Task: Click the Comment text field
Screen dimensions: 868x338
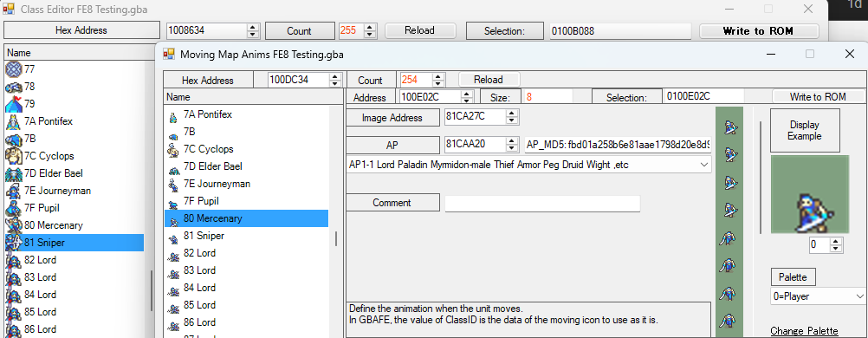Action: pos(542,204)
